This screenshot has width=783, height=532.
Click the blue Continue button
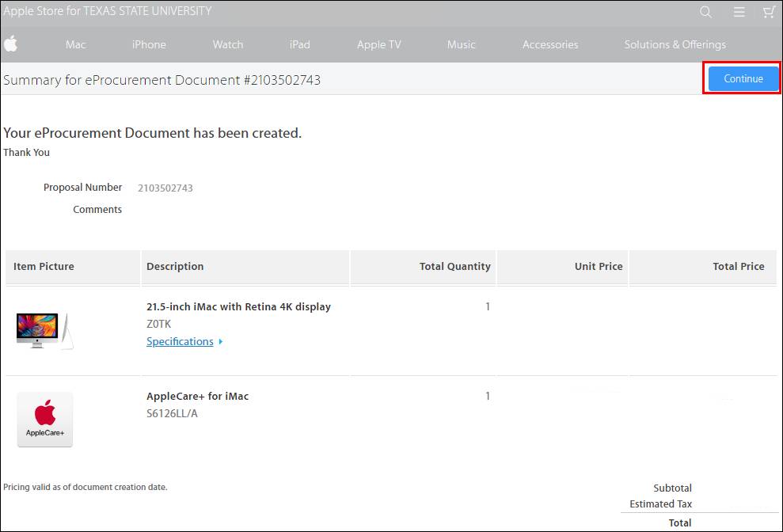(743, 78)
